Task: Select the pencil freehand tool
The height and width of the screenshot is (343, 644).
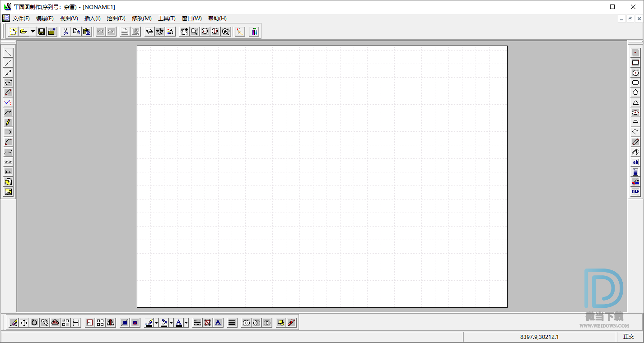Action: [x=8, y=122]
